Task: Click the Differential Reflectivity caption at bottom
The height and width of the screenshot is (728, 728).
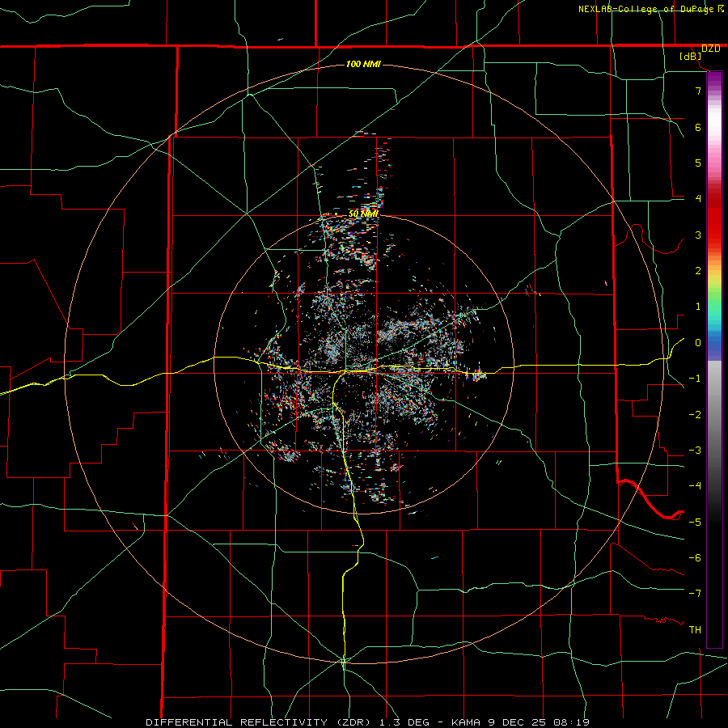Action: point(368,722)
